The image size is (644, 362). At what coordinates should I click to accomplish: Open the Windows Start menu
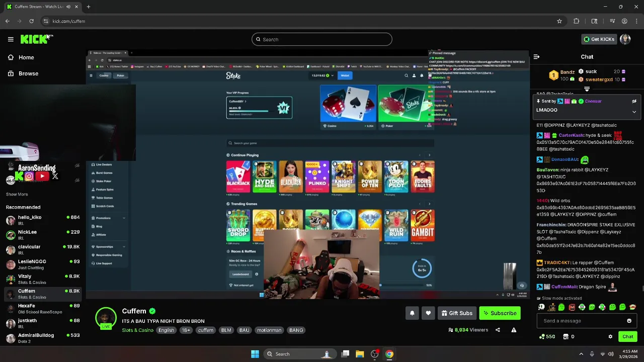tap(255, 354)
